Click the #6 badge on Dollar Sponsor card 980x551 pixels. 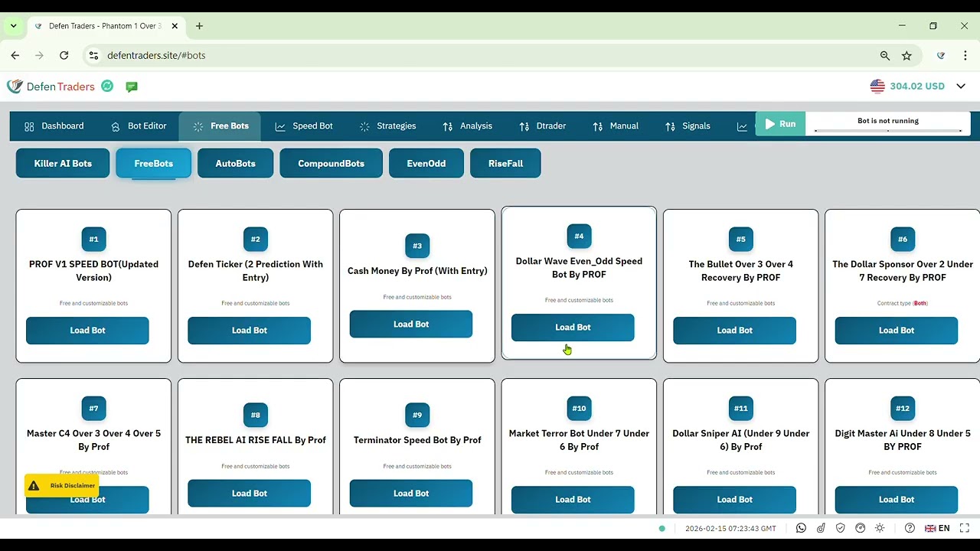click(x=903, y=240)
